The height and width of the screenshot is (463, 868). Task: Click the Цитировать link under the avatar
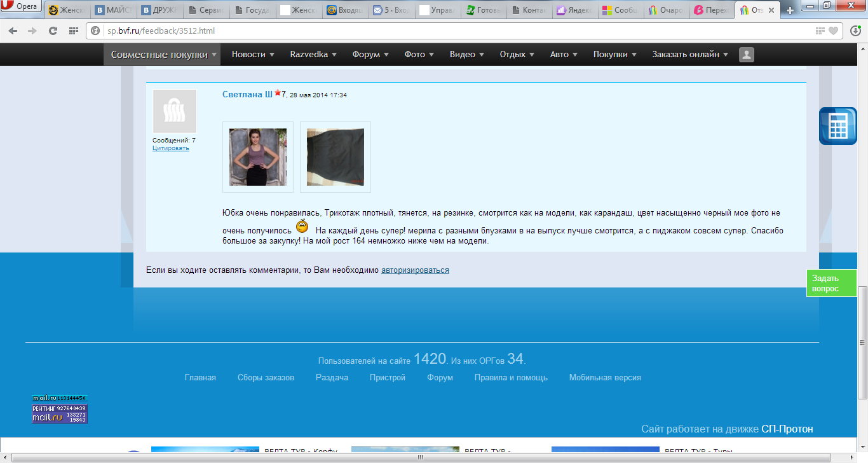[170, 148]
